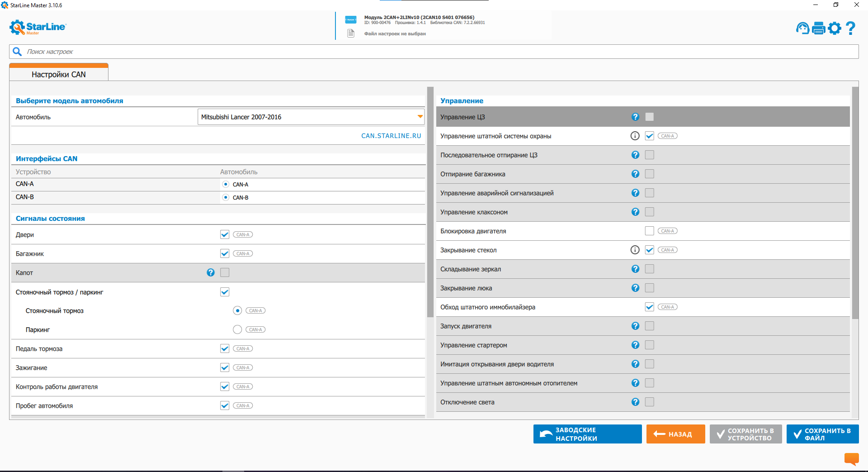The image size is (868, 472).
Task: Click the right panel vertical scrollbar
Action: [x=855, y=203]
